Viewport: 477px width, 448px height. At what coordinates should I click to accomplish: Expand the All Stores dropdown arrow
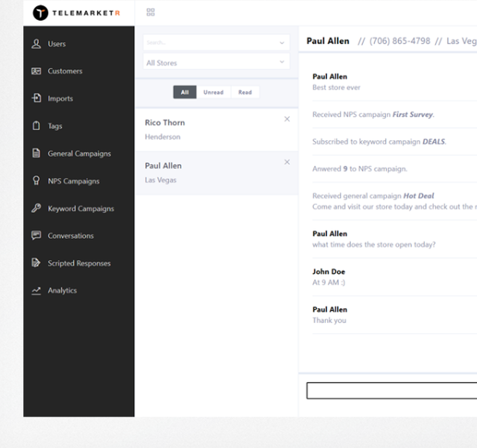point(282,62)
